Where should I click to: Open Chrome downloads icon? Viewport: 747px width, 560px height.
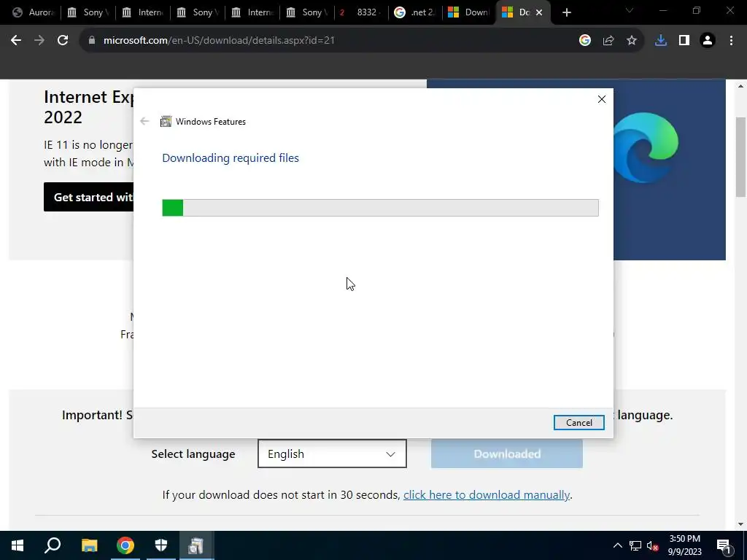tap(660, 41)
